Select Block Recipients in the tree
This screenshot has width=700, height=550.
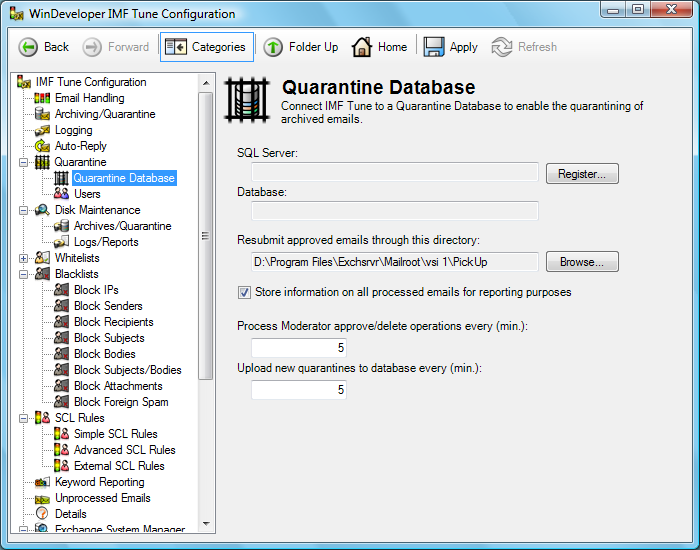[113, 322]
